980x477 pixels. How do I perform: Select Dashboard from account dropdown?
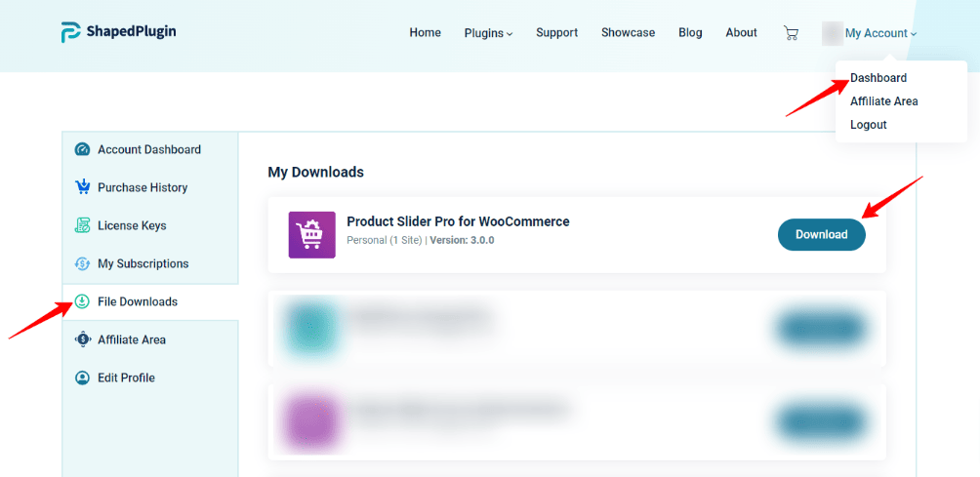pyautogui.click(x=878, y=78)
